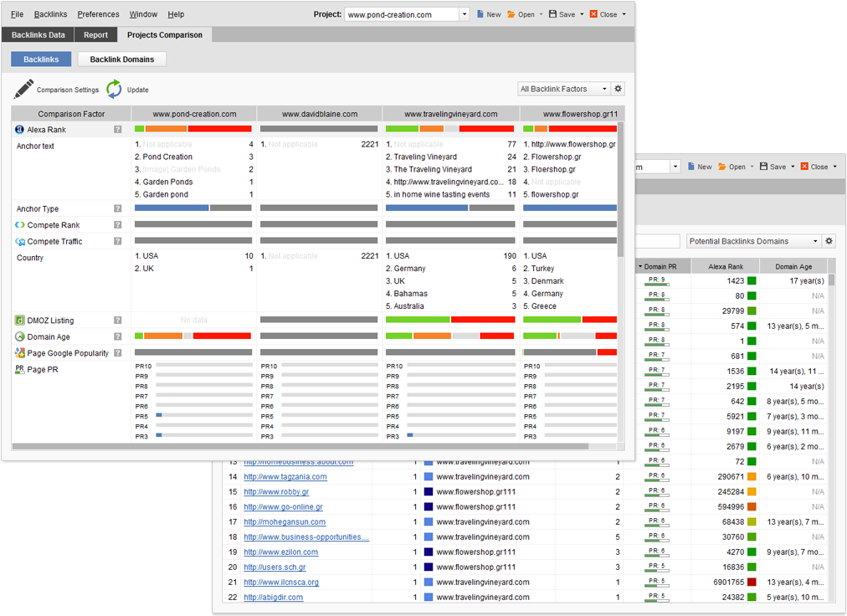Click Save icon in back window toolbar
The width and height of the screenshot is (847, 616).
764,167
